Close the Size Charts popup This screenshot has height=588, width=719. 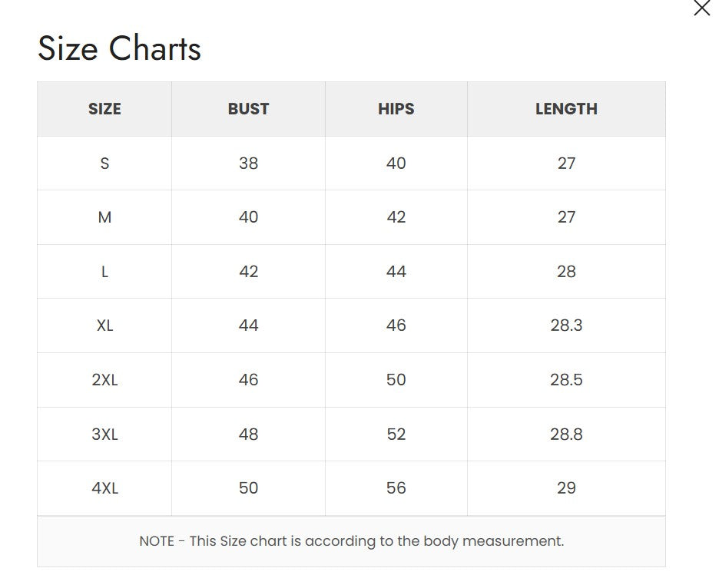point(701,8)
